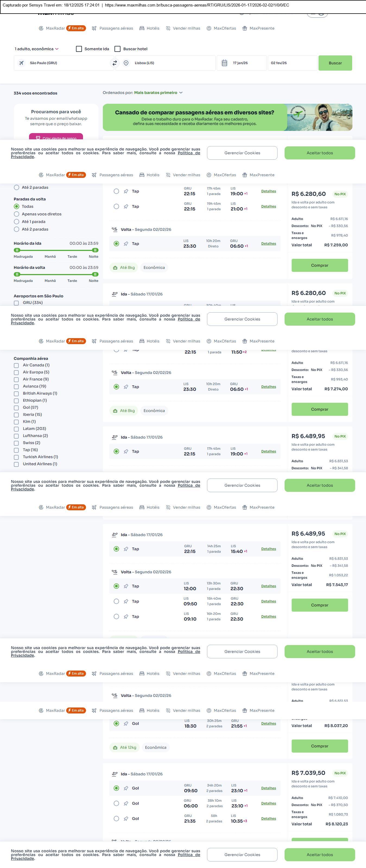The image size is (366, 868).
Task: Enable the Somente ida checkbox
Action: tap(79, 49)
